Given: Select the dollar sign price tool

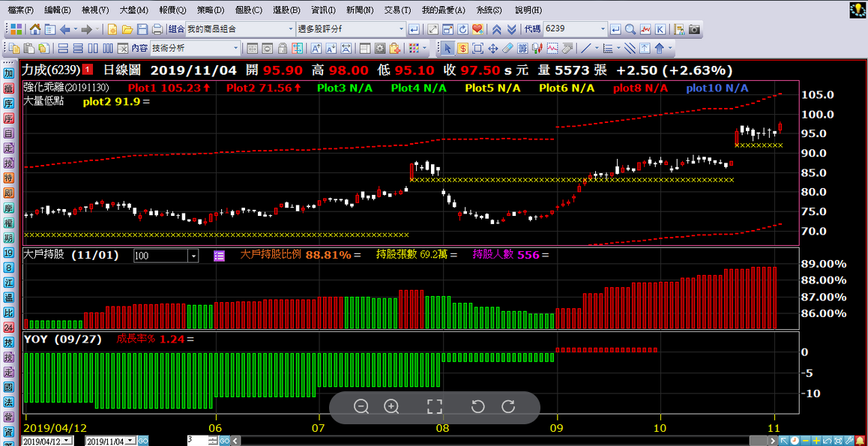Looking at the screenshot, I should click(x=462, y=48).
